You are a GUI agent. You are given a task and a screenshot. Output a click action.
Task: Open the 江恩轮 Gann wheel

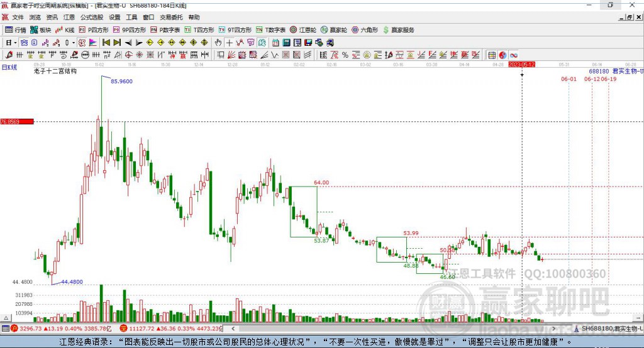pos(303,30)
